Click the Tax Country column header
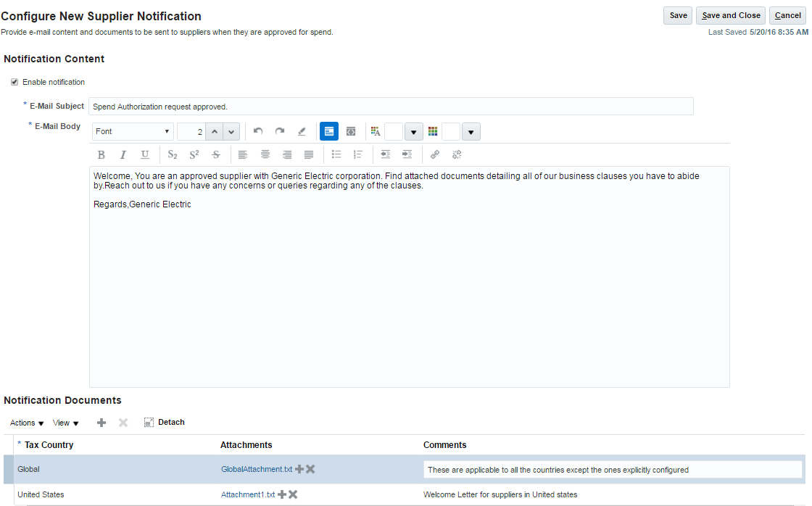Image resolution: width=812 pixels, height=506 pixels. [49, 445]
